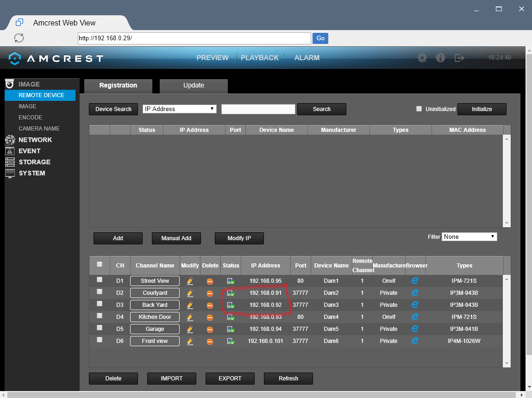The image size is (532, 398).
Task: Remove Kitchen Door using its delete icon
Action: [x=210, y=317]
